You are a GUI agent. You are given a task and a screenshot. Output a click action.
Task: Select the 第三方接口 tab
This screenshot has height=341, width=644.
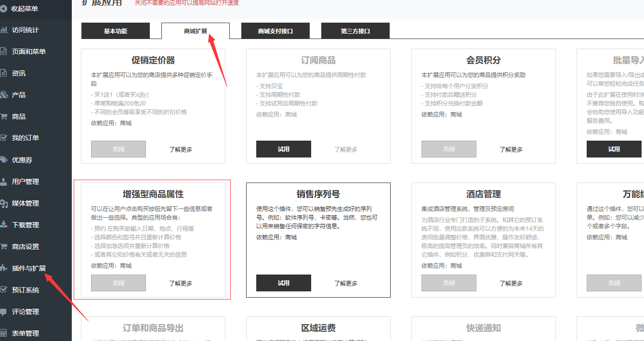355,31
